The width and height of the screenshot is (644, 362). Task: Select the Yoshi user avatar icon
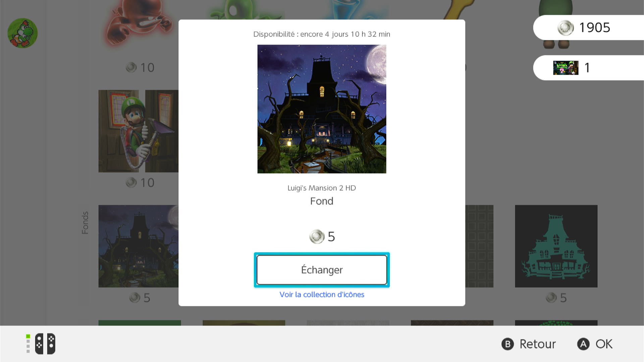coord(22,33)
